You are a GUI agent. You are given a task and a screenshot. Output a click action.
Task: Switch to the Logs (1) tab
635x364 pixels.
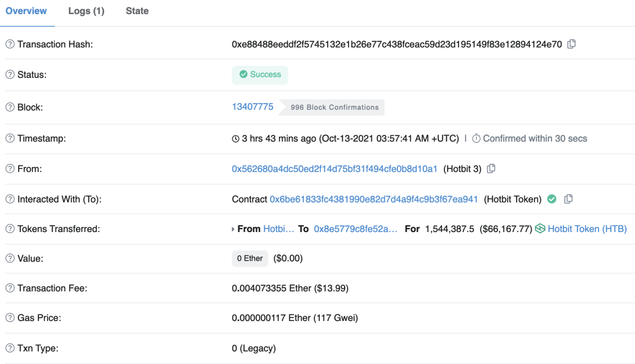86,11
